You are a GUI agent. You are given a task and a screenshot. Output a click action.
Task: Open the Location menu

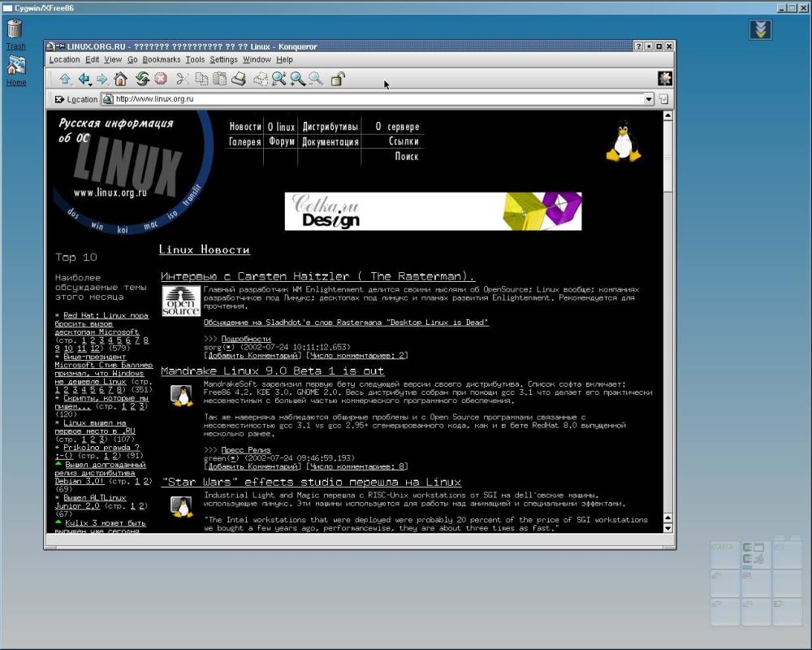[x=64, y=59]
